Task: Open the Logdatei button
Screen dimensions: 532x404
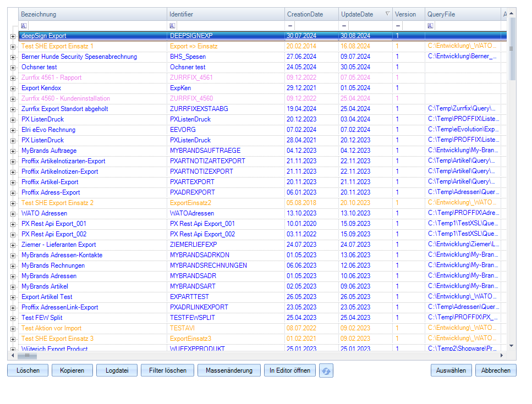Action: [117, 370]
